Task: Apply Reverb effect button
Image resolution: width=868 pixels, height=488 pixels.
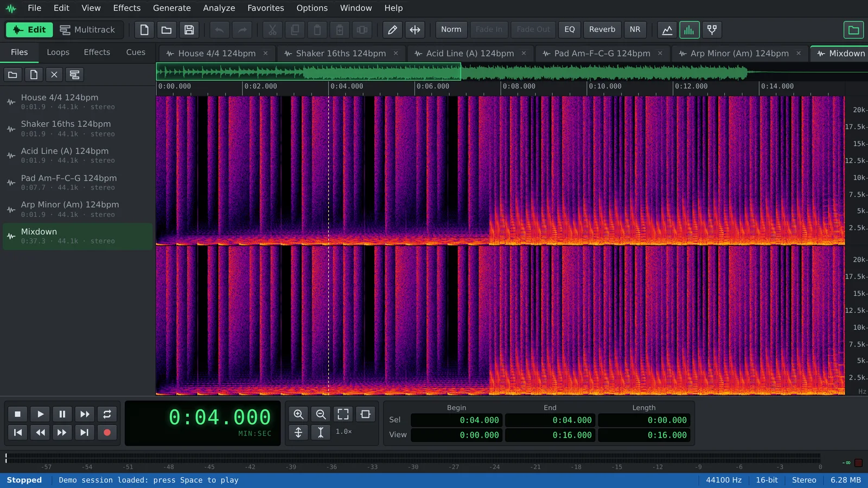Action: coord(602,30)
